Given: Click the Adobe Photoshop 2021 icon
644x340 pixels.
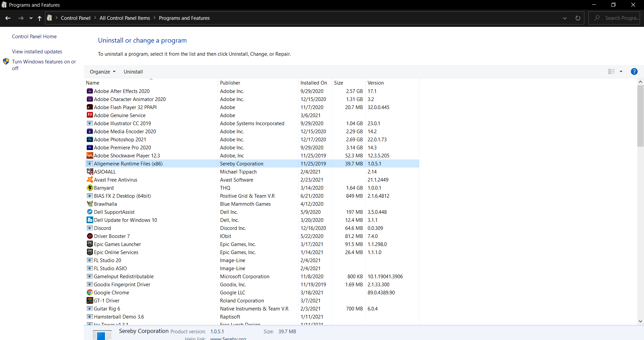Looking at the screenshot, I should 90,139.
